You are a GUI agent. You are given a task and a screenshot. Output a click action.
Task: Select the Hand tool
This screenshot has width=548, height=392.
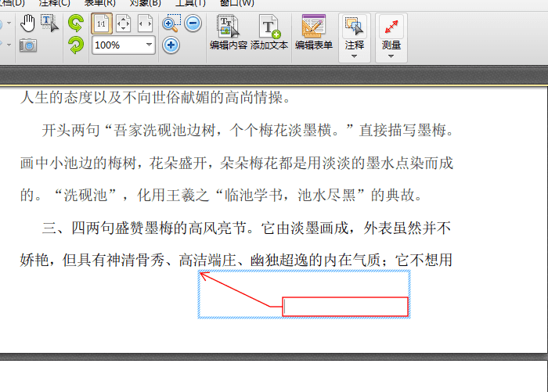tap(27, 23)
